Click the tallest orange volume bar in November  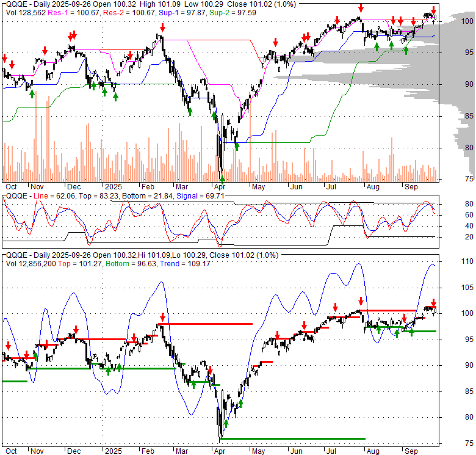[36, 136]
